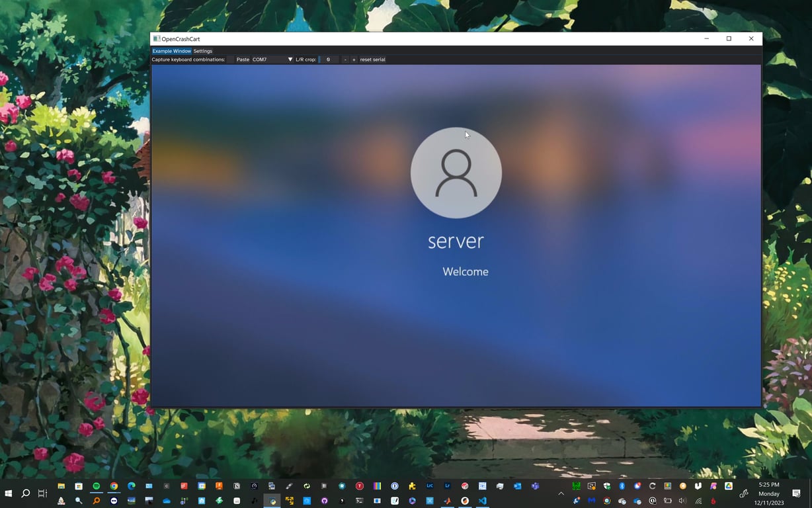The height and width of the screenshot is (508, 812).
Task: Open Microsoft Teams from the taskbar
Action: point(534,486)
